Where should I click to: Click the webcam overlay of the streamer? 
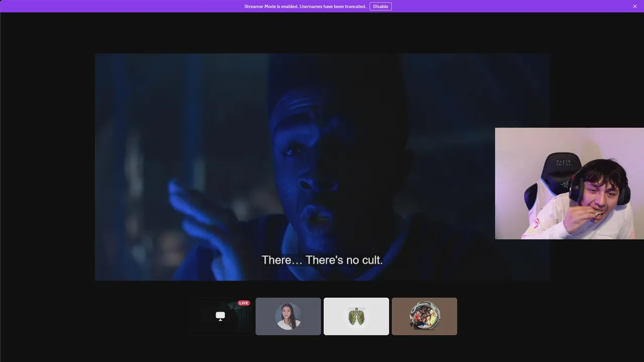[570, 184]
